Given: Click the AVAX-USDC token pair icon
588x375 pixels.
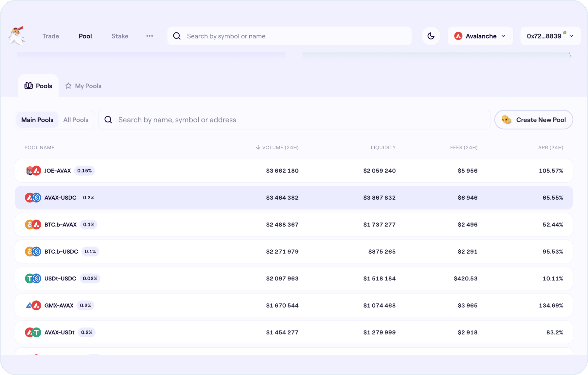Looking at the screenshot, I should [33, 198].
